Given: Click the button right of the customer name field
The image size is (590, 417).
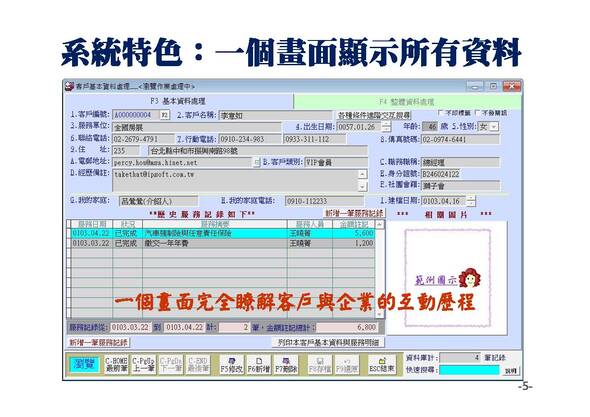Looking at the screenshot, I should [x=374, y=115].
